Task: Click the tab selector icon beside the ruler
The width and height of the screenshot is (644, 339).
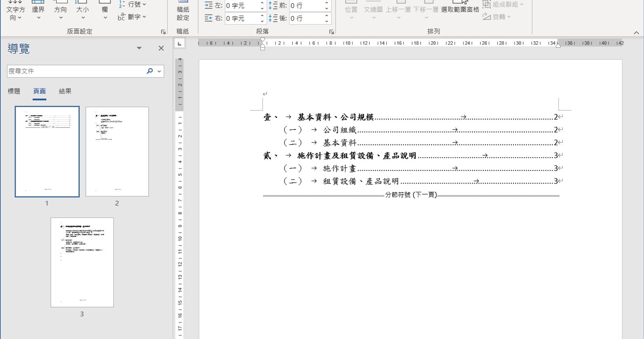Action: (179, 43)
